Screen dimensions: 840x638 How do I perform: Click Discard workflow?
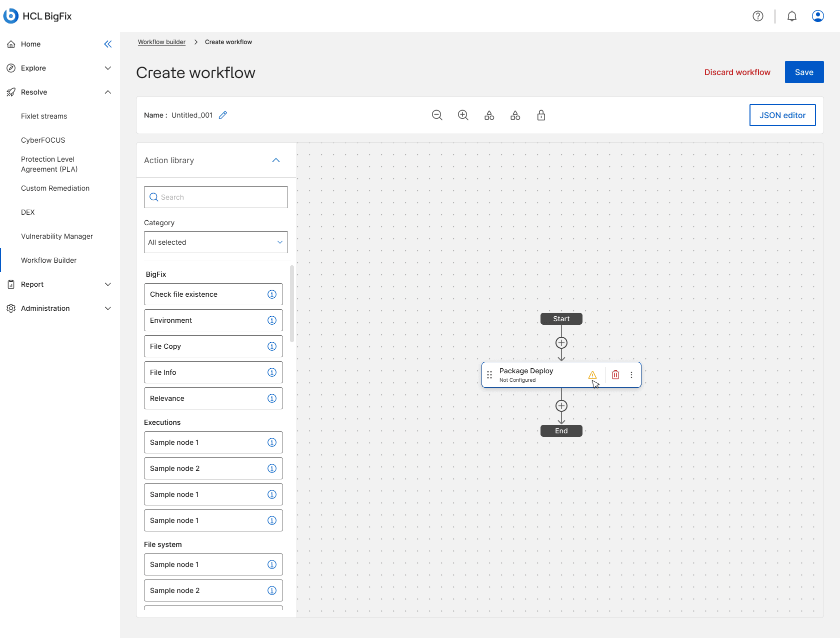pos(737,72)
